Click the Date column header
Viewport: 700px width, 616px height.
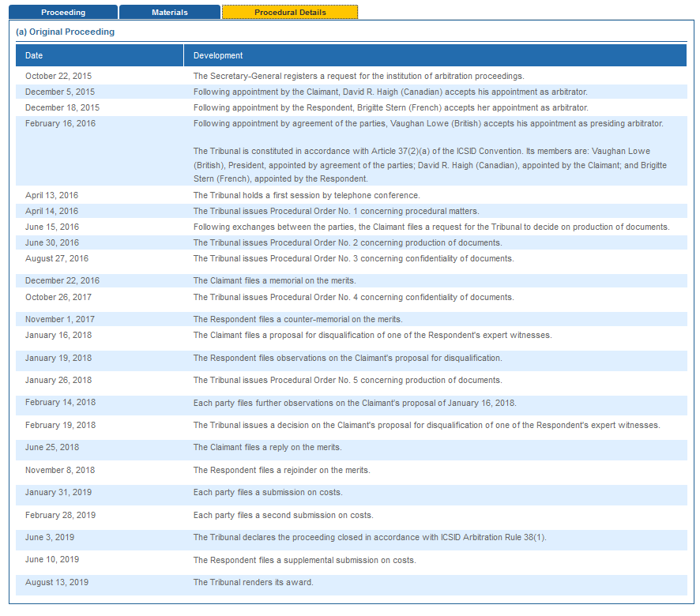(x=34, y=55)
